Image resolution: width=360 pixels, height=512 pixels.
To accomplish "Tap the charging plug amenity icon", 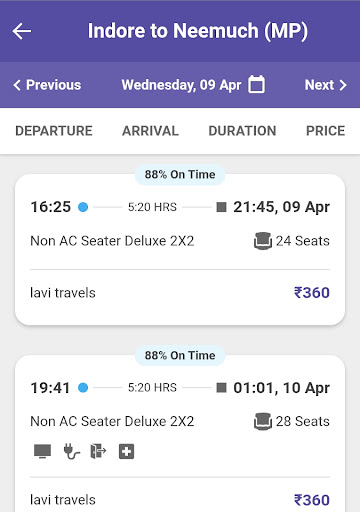I will pos(71,452).
